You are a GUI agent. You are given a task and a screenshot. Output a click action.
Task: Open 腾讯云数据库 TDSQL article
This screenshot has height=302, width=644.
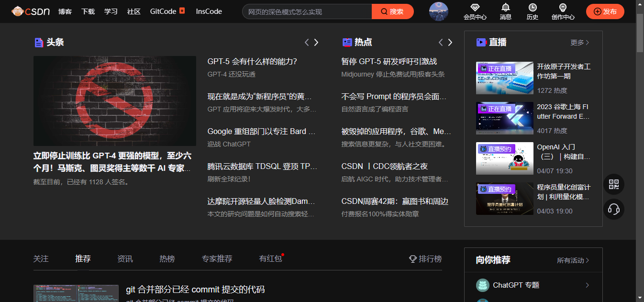[x=262, y=167]
